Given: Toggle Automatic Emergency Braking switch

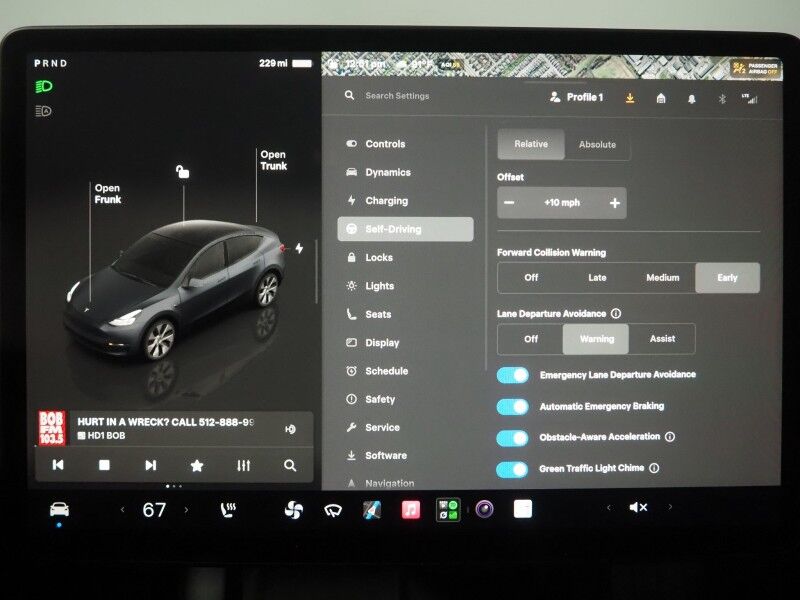Looking at the screenshot, I should (513, 407).
